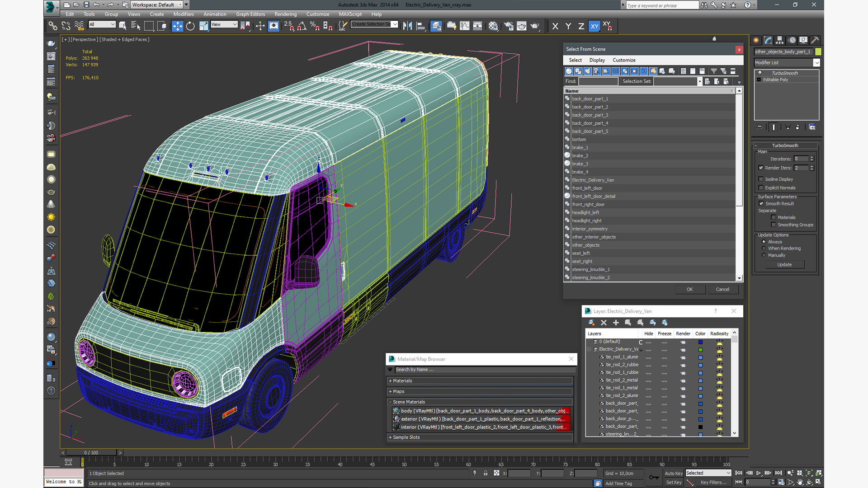Restrict transform to X axis
Image resolution: width=868 pixels, height=488 pixels.
[555, 26]
